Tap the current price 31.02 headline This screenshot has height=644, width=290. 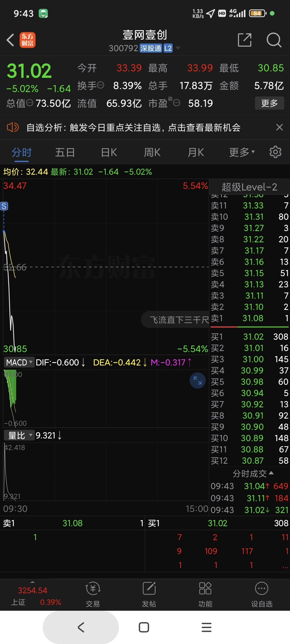pyautogui.click(x=29, y=71)
